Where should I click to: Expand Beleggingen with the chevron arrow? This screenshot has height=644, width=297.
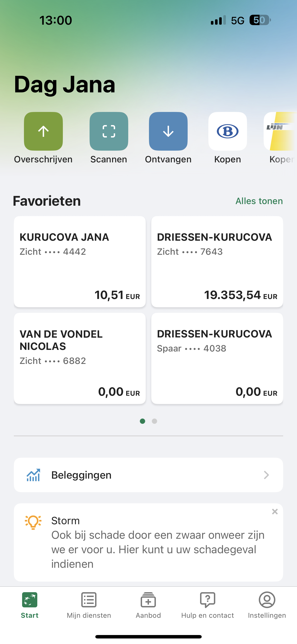(266, 475)
